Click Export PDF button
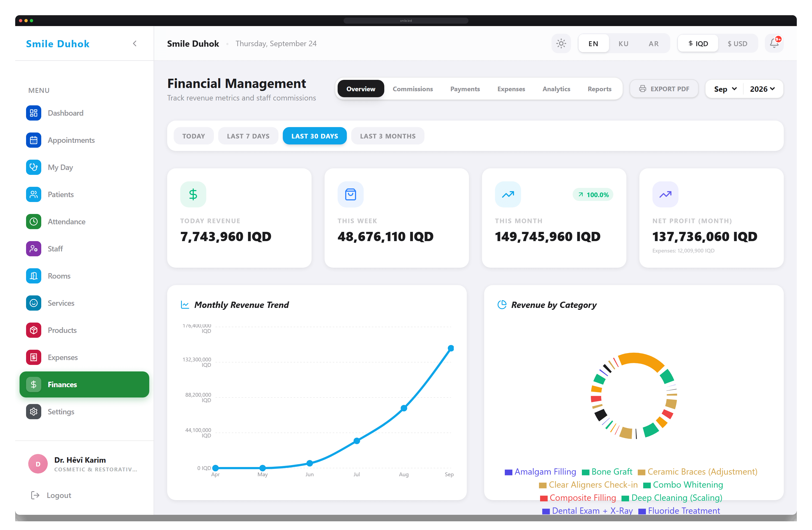 pos(664,89)
